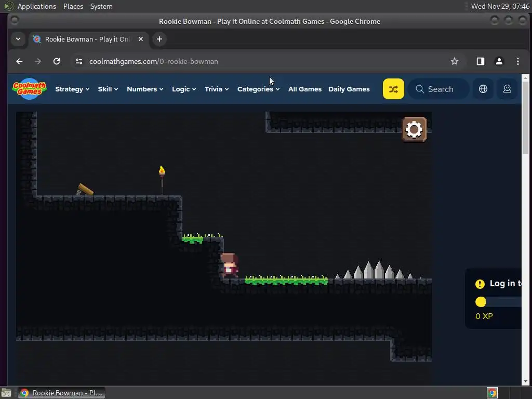The height and width of the screenshot is (399, 532).
Task: Open the user account icon on Coolmath
Action: (x=507, y=89)
